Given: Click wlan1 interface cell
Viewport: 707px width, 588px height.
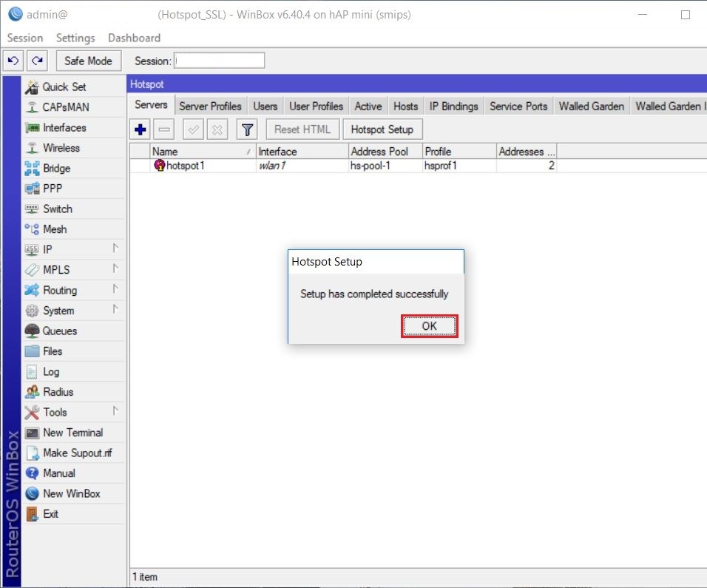Looking at the screenshot, I should 302,166.
